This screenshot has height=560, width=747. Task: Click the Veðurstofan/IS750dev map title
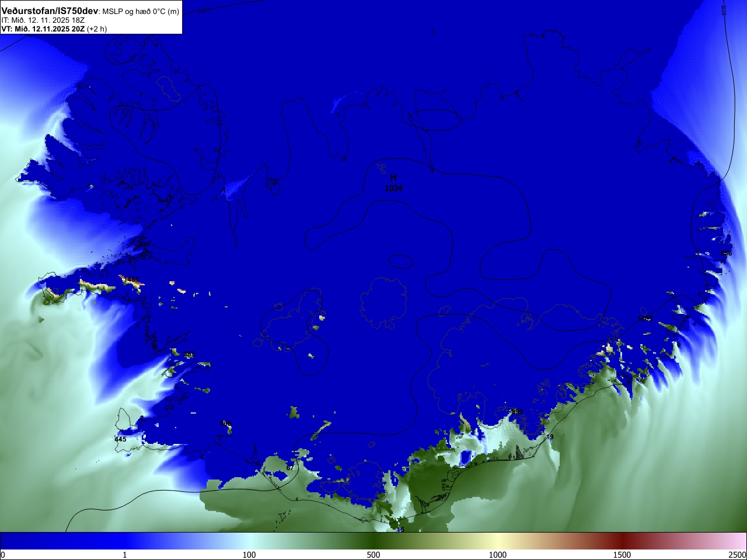50,11
